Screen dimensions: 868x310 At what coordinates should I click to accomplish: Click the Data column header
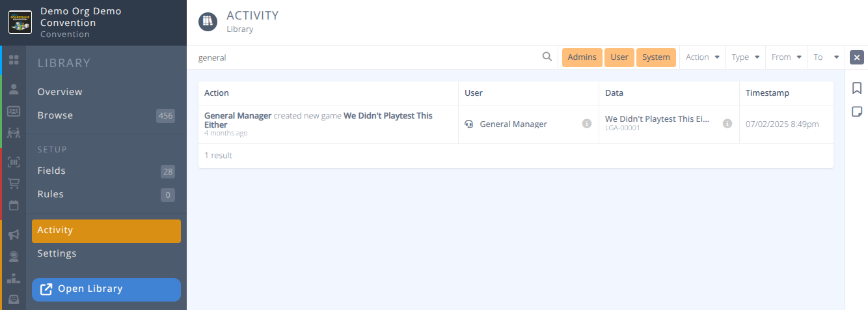pos(614,93)
